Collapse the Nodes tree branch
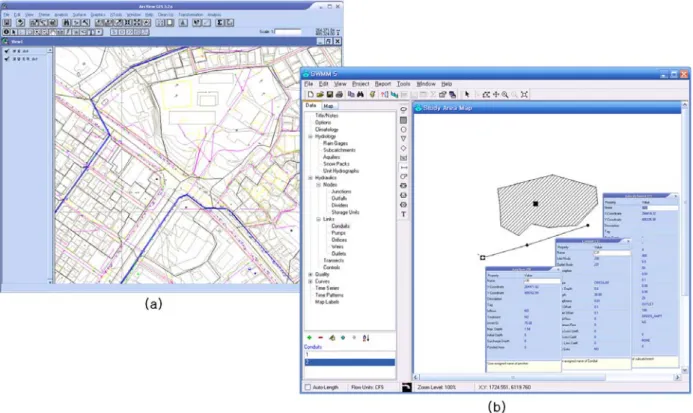This screenshot has width=693, height=413. (x=318, y=185)
